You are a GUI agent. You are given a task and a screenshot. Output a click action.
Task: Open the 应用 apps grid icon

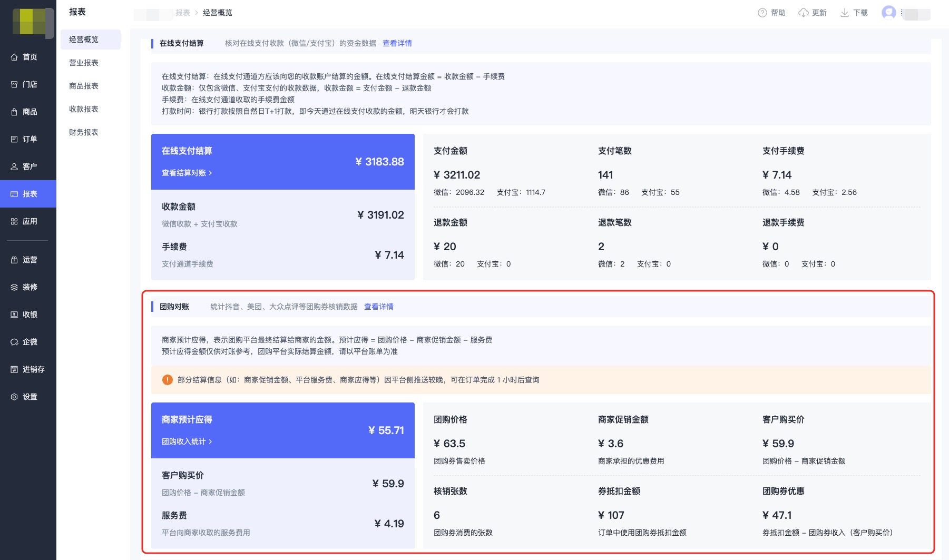(14, 221)
